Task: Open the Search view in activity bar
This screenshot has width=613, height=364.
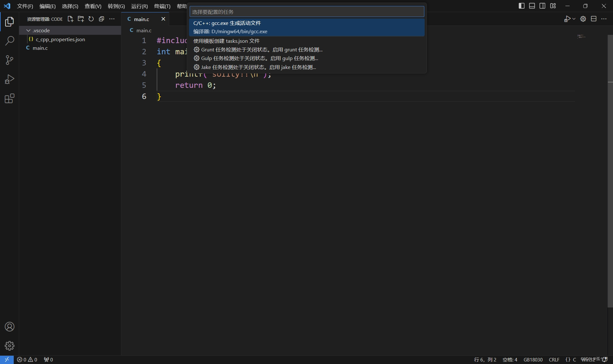Action: (x=10, y=41)
